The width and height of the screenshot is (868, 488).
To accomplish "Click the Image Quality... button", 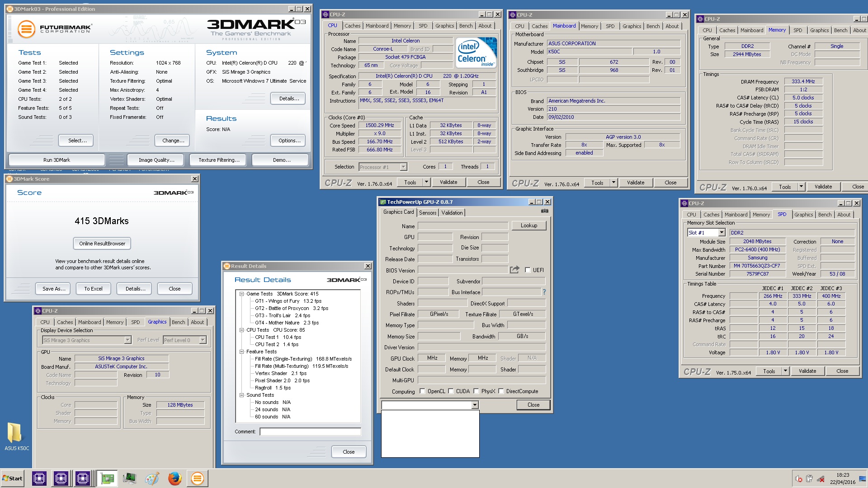I will click(x=156, y=160).
